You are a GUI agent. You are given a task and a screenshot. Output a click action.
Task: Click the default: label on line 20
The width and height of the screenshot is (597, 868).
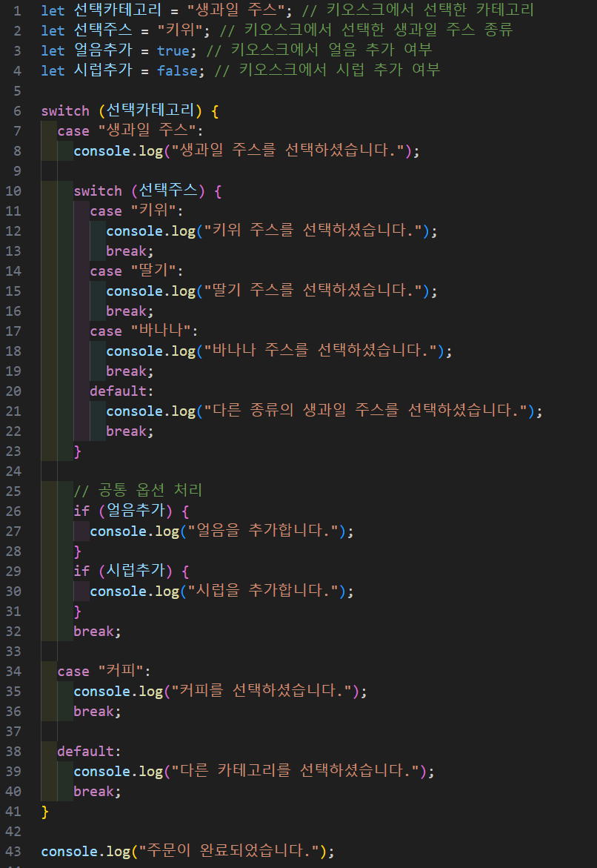121,391
